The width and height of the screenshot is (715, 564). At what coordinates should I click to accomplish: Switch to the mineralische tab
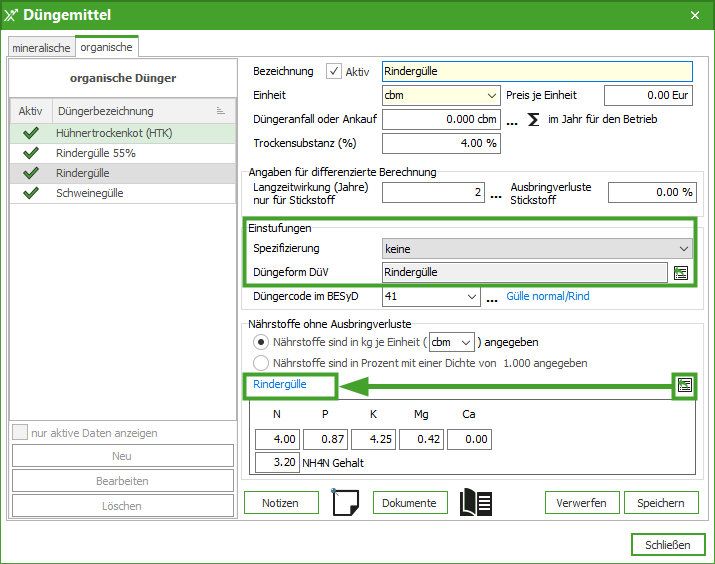(41, 47)
